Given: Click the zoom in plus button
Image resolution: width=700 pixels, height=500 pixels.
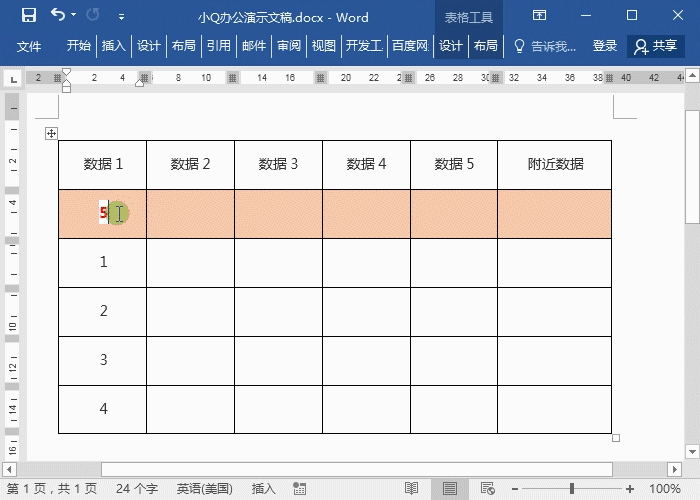Looking at the screenshot, I should coord(630,489).
